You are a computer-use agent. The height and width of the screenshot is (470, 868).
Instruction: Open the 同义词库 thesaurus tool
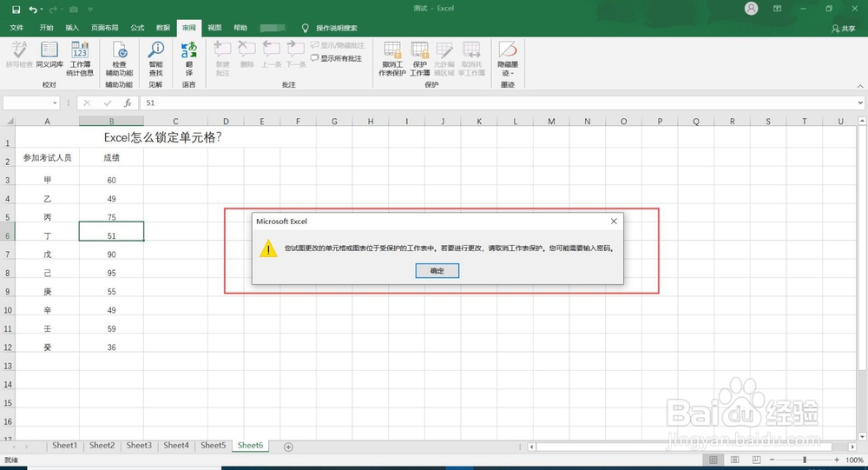tap(49, 55)
